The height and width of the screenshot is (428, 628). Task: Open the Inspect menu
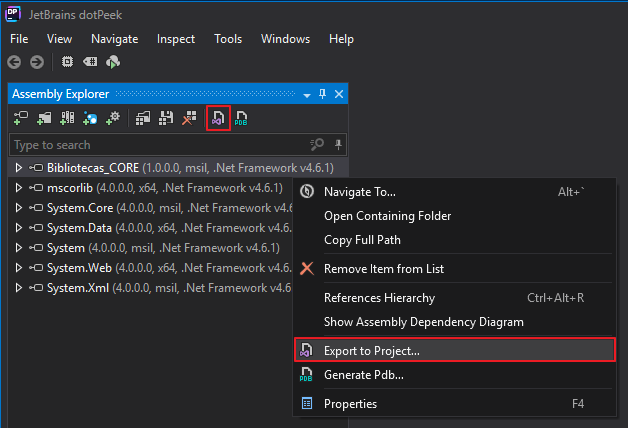coord(176,39)
